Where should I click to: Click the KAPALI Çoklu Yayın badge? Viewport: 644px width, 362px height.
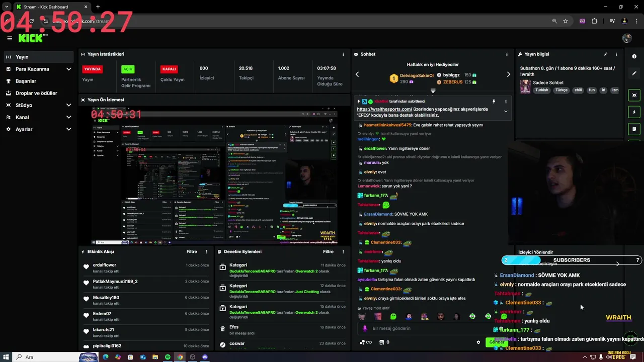pyautogui.click(x=169, y=69)
